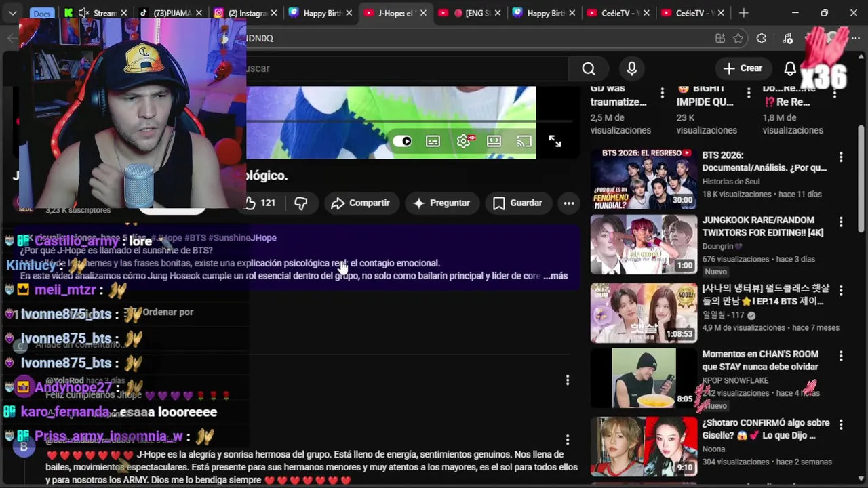Open the media control icon in toolbar
This screenshot has width=868, height=488.
point(787,38)
